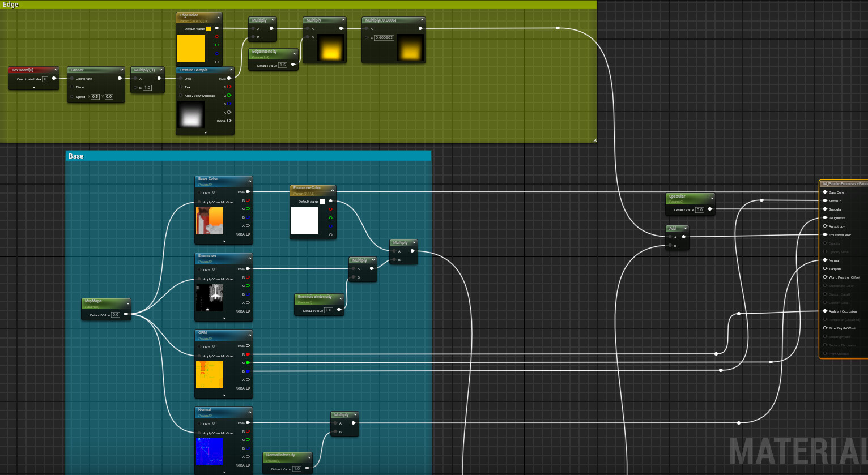Click the green G output pin on ORM node
Screen dimensions: 868x475
[248, 363]
